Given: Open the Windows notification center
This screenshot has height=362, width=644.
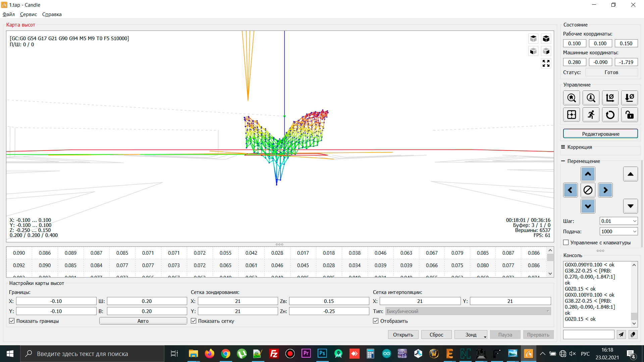Looking at the screenshot, I should tap(631, 354).
